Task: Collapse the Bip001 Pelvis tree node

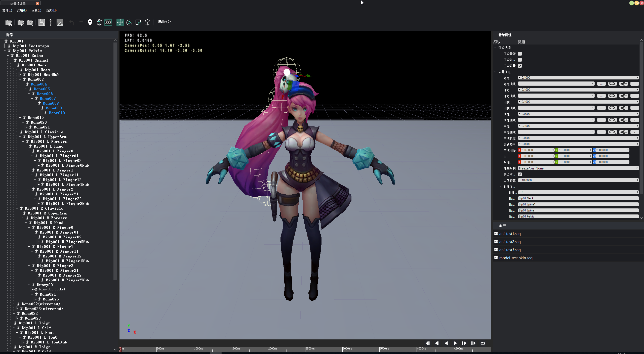Action: (x=5, y=51)
